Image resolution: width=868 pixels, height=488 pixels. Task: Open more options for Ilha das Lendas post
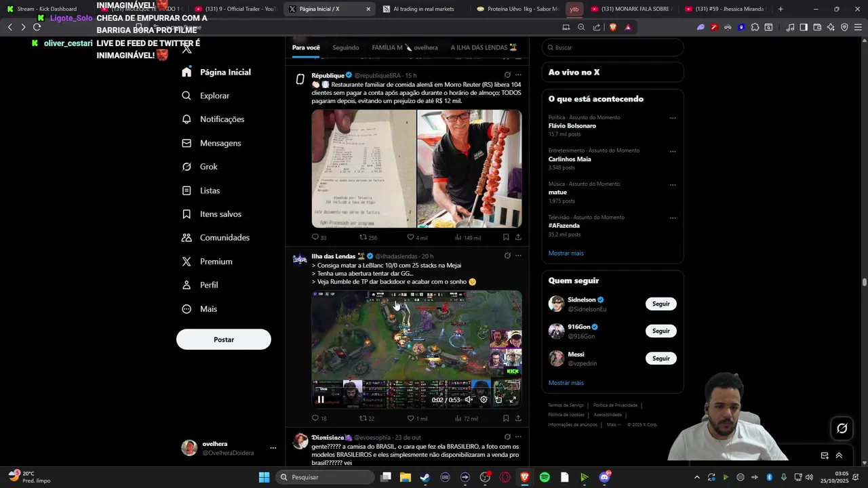pos(518,256)
